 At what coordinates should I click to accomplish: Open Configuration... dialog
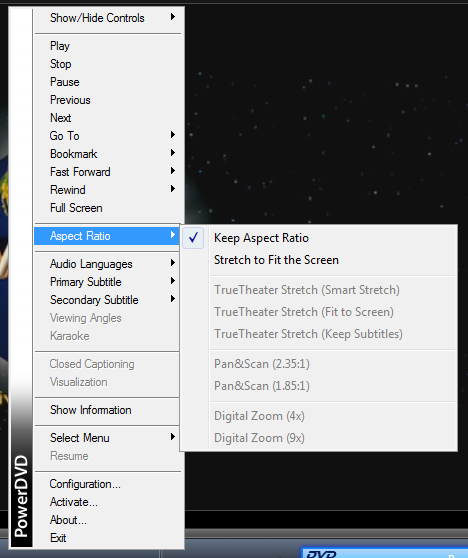coord(108,484)
